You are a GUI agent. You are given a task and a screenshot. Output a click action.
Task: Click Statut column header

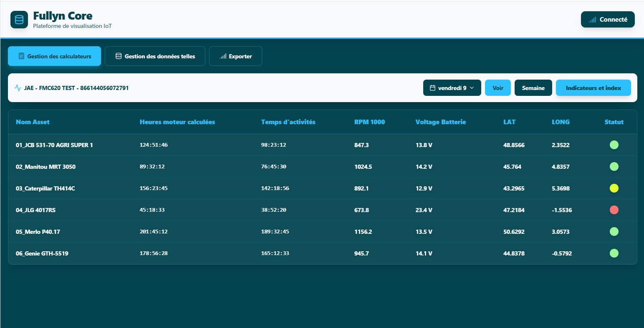(614, 122)
